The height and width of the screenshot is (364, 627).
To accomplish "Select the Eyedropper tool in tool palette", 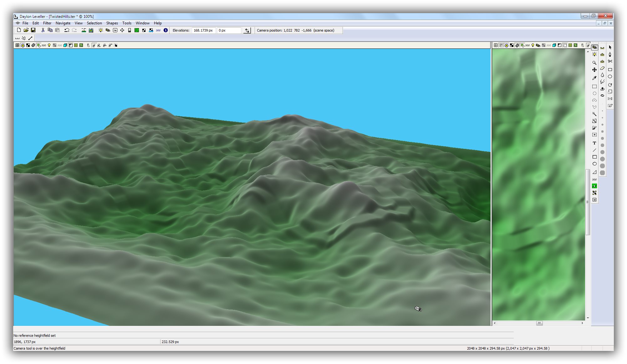I will pos(594,78).
